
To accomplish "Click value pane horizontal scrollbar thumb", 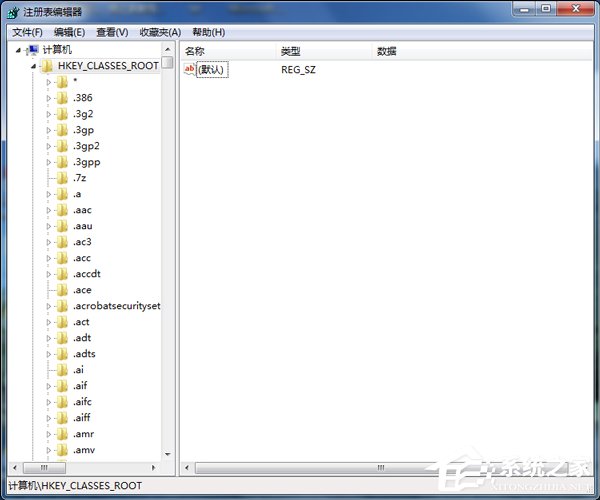I will point(381,467).
